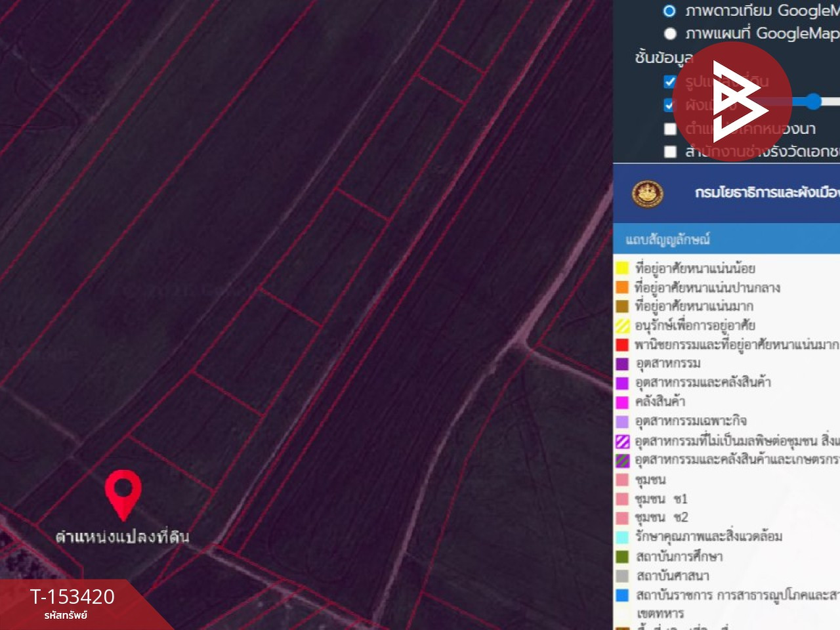This screenshot has width=840, height=630.
Task: Click the yellow ที่อยู่อาศัยหนาแน่นน้อย swatch
Action: click(622, 268)
